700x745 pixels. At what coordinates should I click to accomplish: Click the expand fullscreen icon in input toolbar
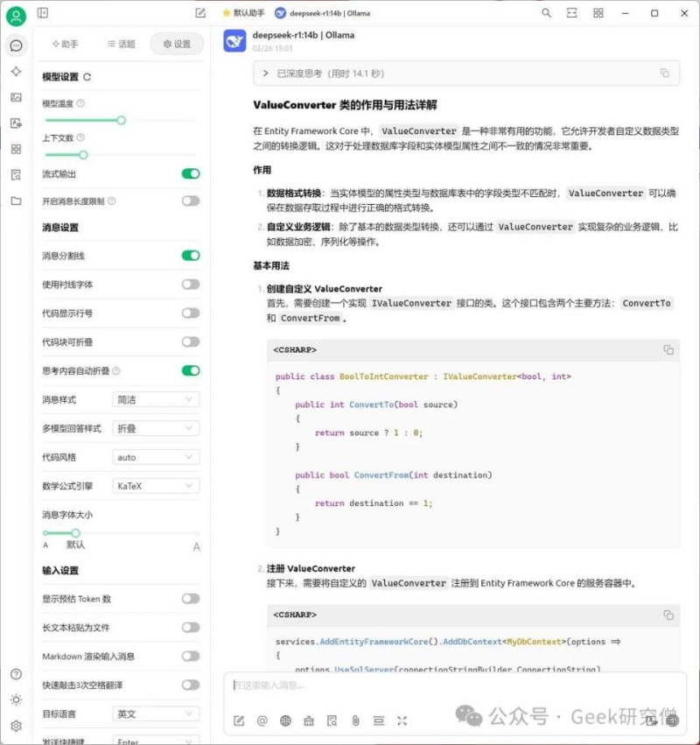[x=402, y=719]
